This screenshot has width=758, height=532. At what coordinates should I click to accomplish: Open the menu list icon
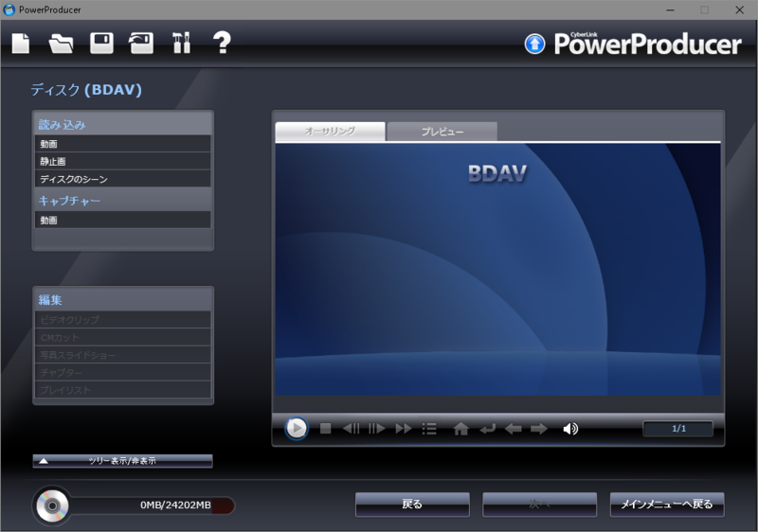tap(429, 429)
